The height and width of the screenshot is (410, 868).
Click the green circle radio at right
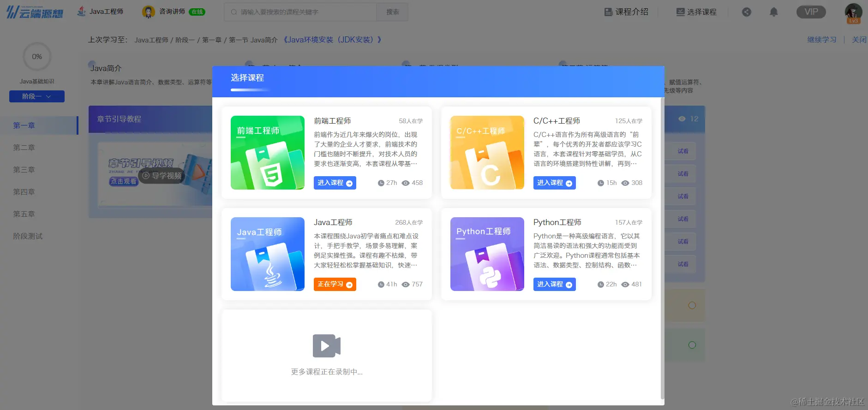click(692, 345)
